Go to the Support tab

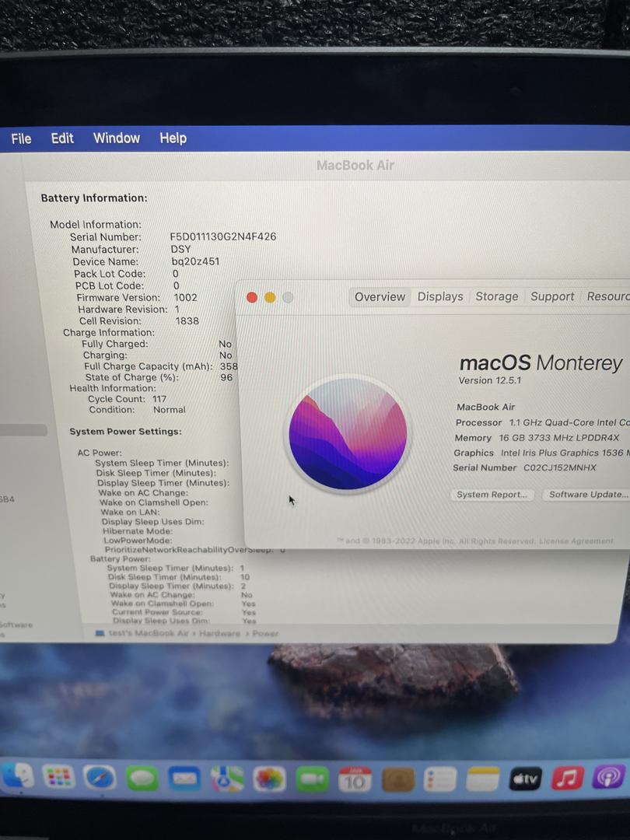tap(551, 296)
